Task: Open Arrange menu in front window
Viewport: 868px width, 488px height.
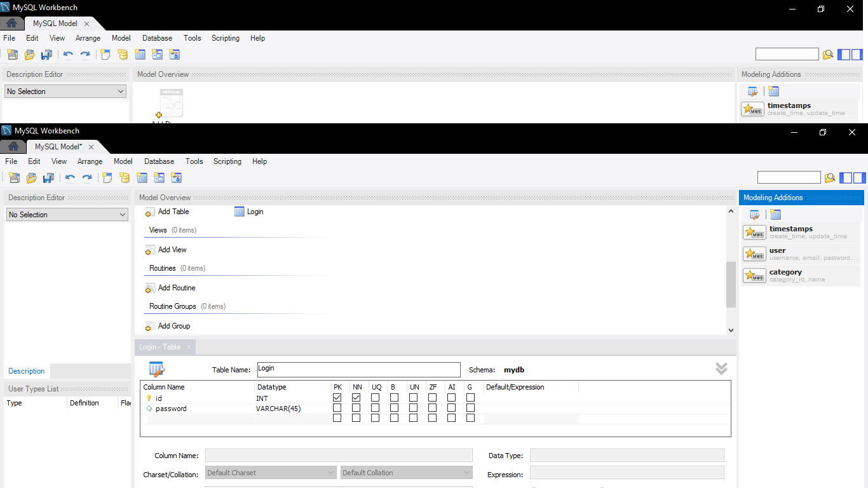Action: (x=90, y=161)
